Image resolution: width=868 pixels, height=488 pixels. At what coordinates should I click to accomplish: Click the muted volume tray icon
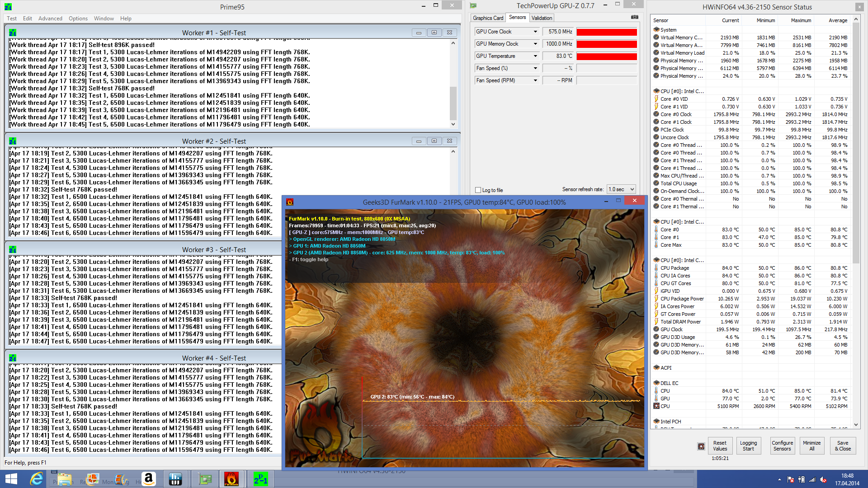823,479
